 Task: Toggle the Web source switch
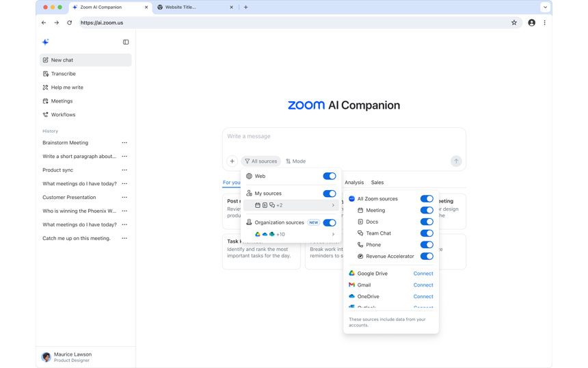tap(330, 176)
